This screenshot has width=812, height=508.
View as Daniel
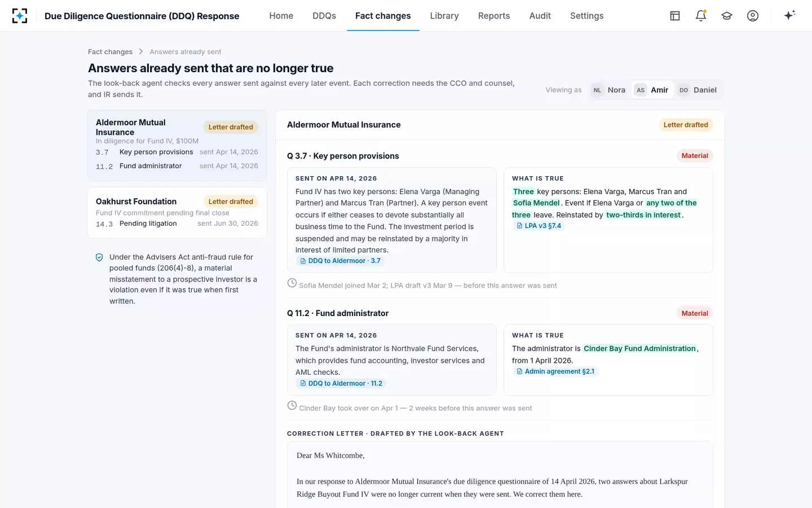[x=698, y=90]
